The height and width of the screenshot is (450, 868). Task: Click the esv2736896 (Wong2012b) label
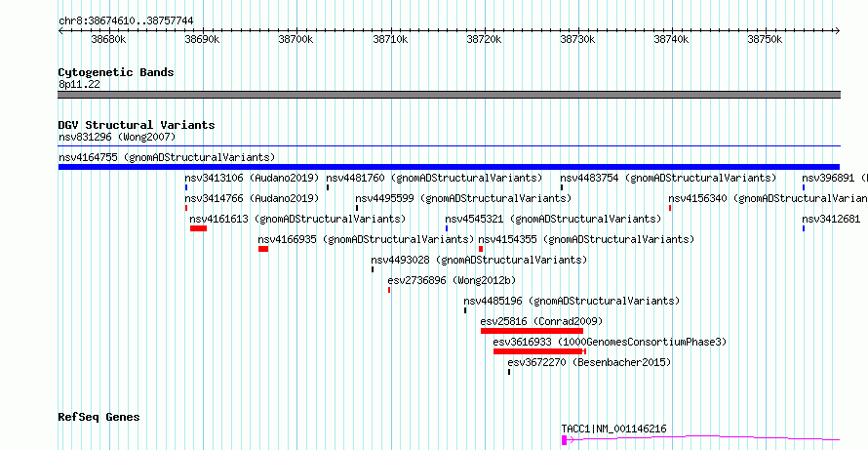[452, 280]
